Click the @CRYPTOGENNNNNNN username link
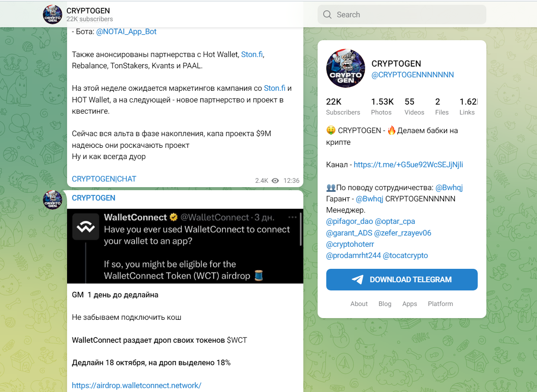This screenshot has width=537, height=392. 413,75
